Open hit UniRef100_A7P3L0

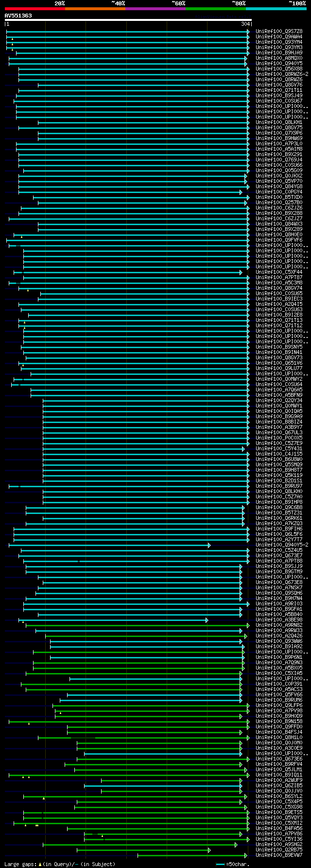(279, 143)
